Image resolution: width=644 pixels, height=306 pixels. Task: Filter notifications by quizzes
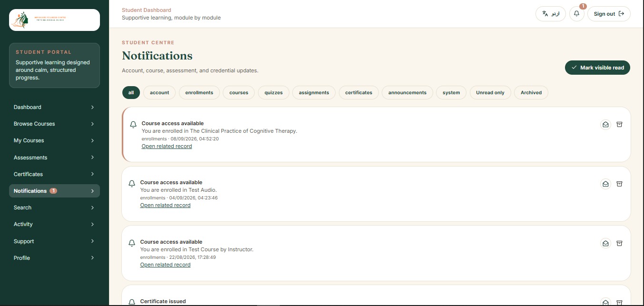pos(274,92)
